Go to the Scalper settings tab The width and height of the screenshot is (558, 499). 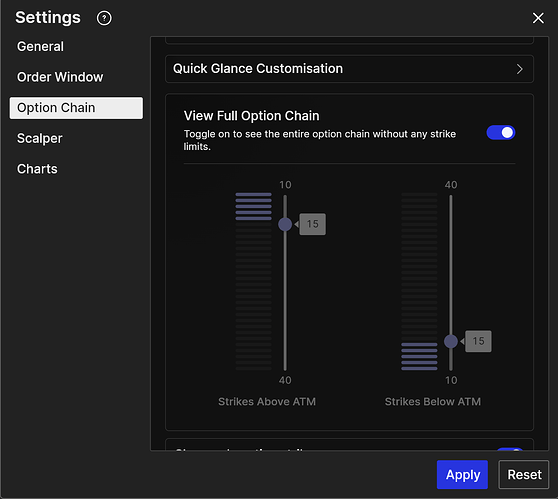(x=40, y=138)
